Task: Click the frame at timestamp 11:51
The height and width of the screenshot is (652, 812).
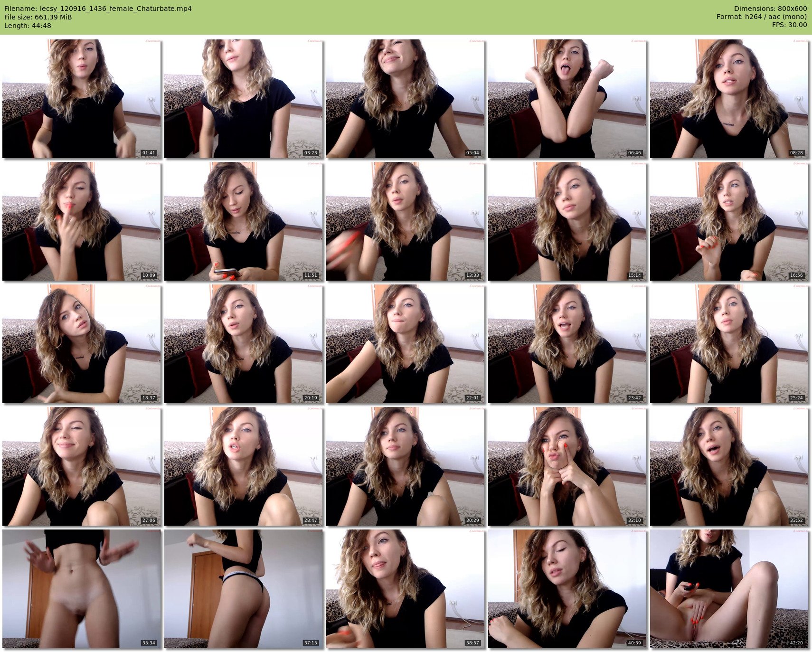Action: click(x=244, y=221)
